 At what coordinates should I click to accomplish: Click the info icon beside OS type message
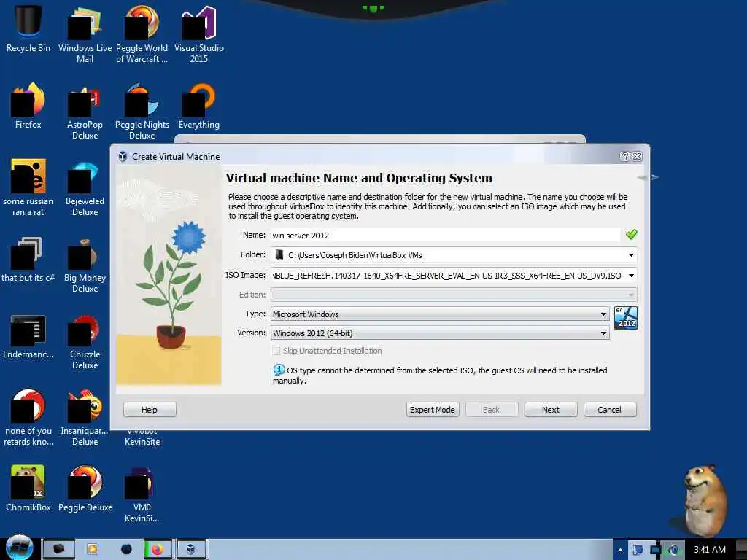pyautogui.click(x=279, y=370)
